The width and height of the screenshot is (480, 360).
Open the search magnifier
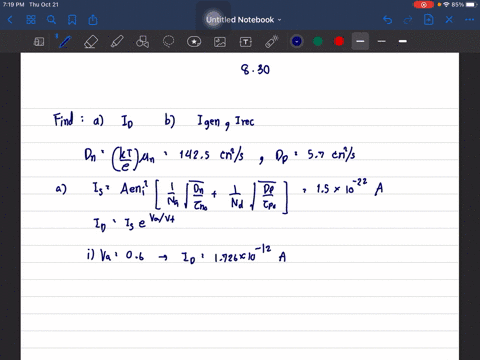(x=51, y=20)
